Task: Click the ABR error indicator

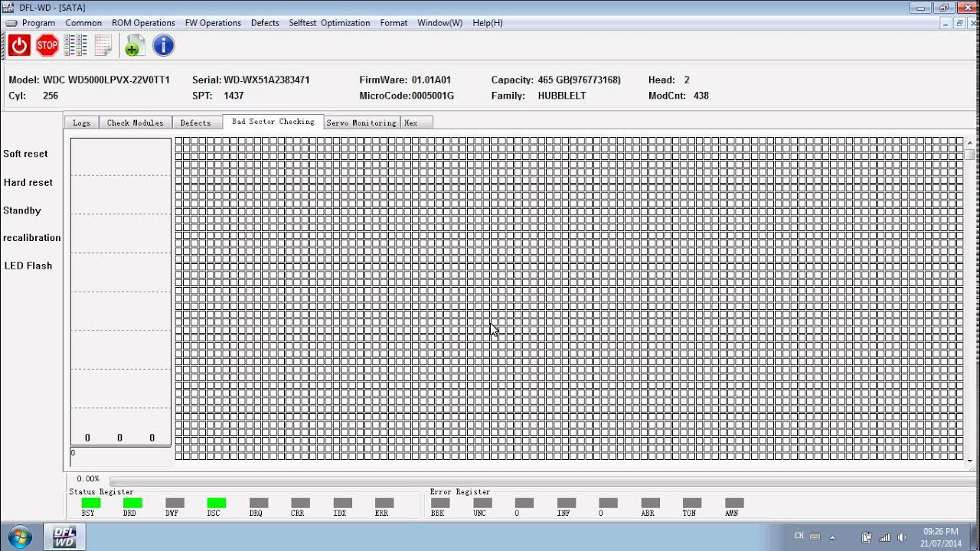Action: [x=650, y=503]
